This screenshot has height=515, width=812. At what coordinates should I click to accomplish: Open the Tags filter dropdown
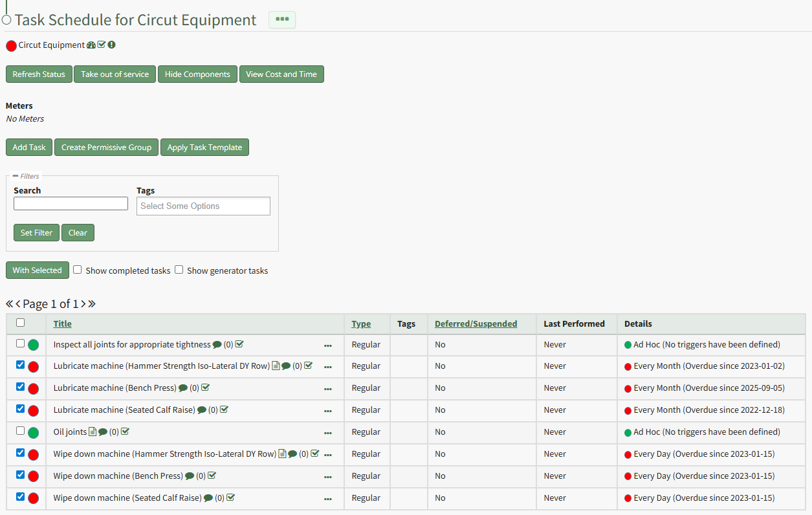(203, 206)
